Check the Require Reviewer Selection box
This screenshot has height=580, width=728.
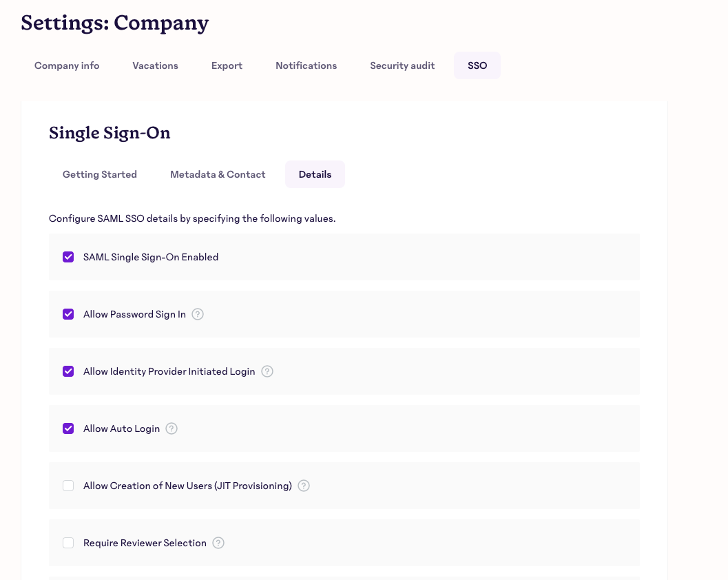[x=68, y=543]
